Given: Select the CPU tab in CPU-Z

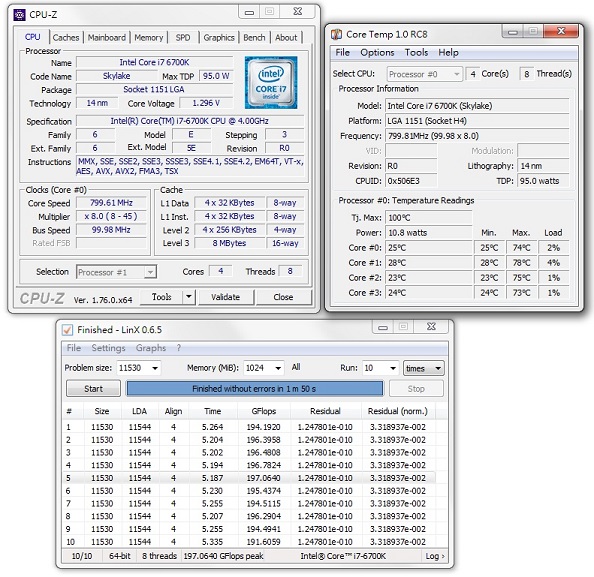Looking at the screenshot, I should (x=33, y=37).
